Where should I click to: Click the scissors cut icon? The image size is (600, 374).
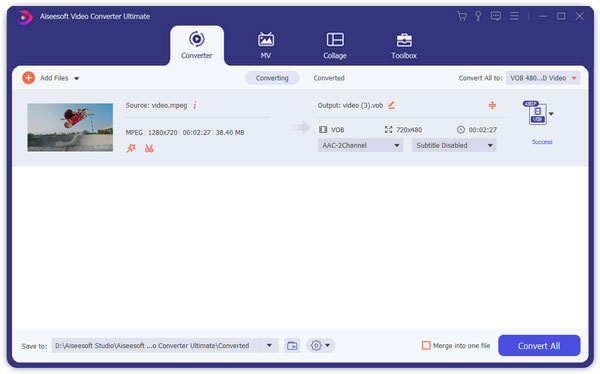(x=149, y=148)
